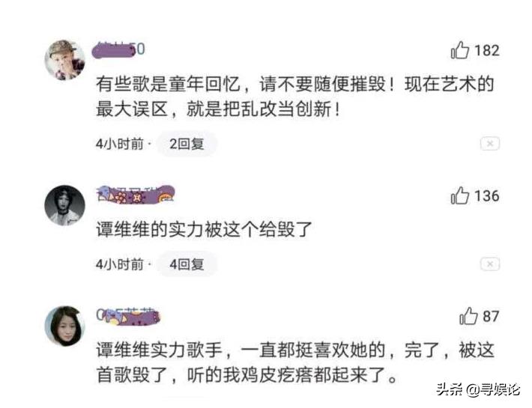Click the 182 like count number
This screenshot has height=408, width=532.
487,50
